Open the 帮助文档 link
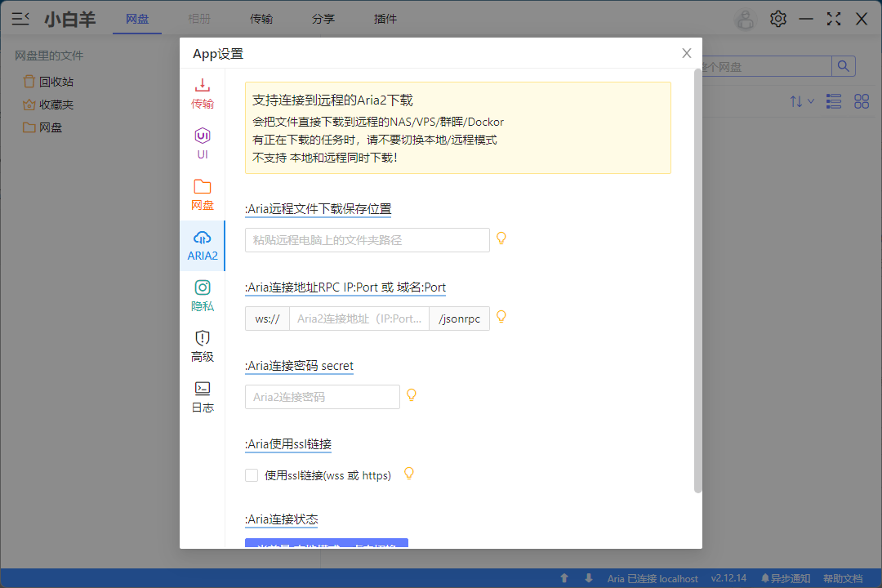The image size is (882, 588). [842, 578]
